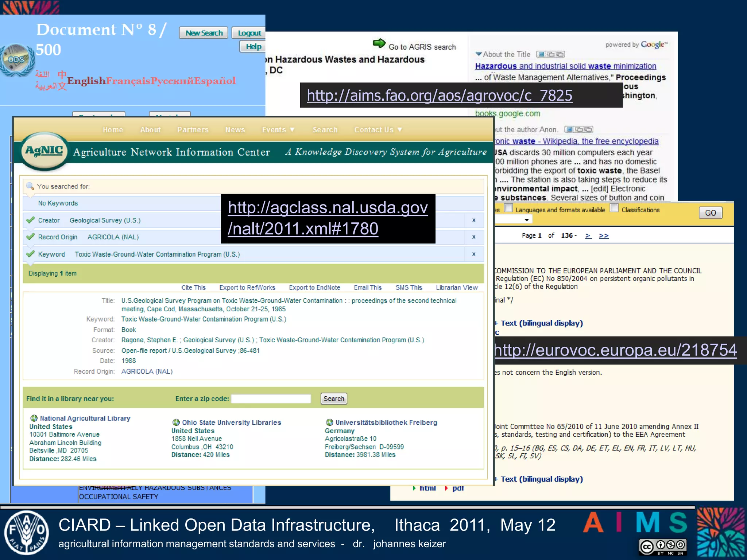Open the Contact Us dropdown menu

click(378, 130)
